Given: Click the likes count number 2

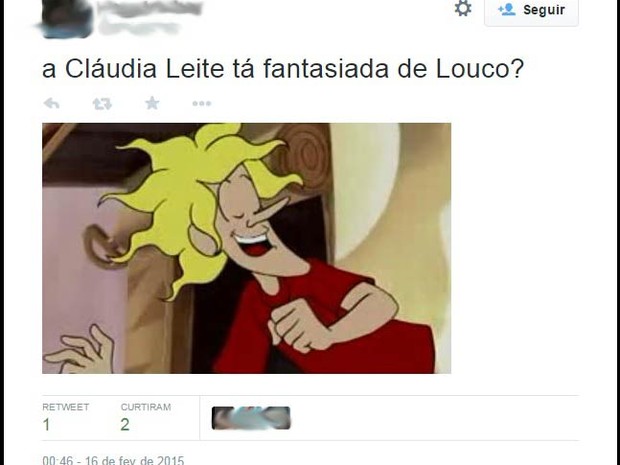Looking at the screenshot, I should tap(125, 425).
